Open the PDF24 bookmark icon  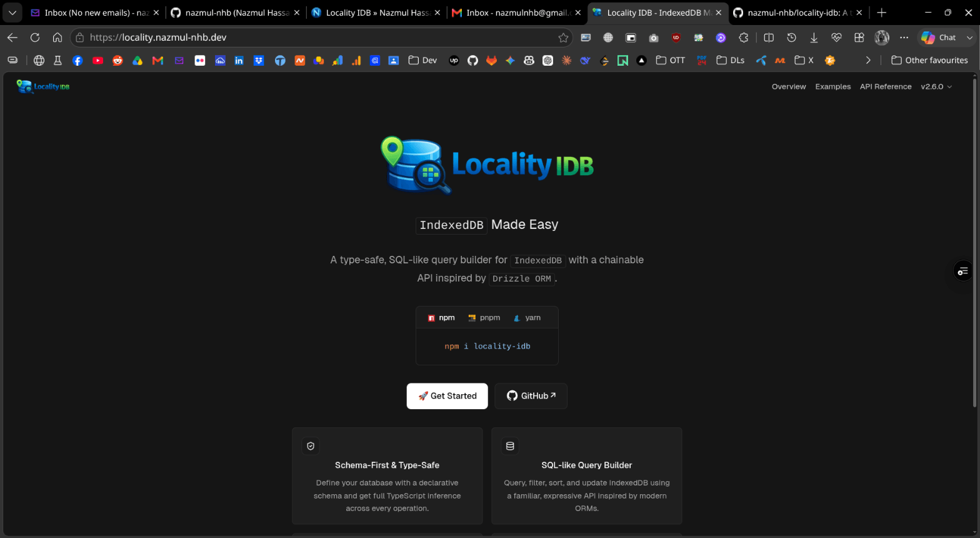[701, 61]
